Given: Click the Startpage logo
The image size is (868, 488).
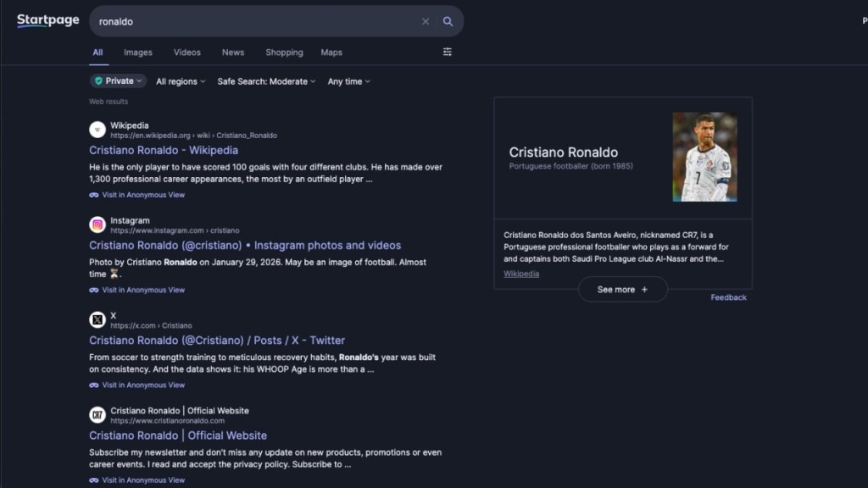Looking at the screenshot, I should [x=47, y=20].
